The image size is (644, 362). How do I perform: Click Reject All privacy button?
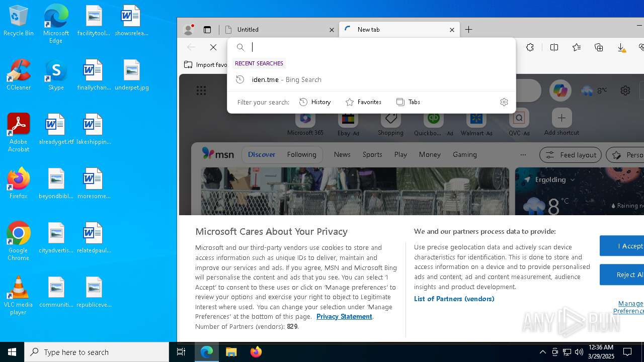622,275
